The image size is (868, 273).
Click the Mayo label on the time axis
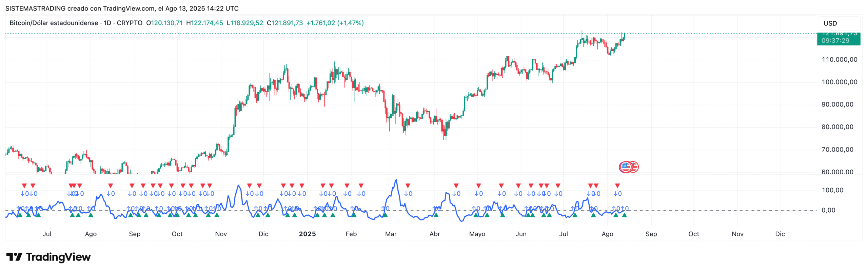477,234
